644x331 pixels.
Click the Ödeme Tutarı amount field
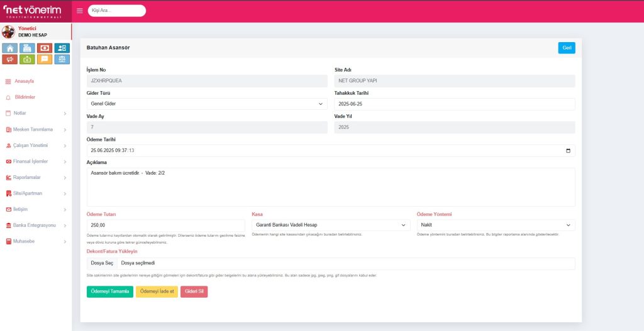165,225
